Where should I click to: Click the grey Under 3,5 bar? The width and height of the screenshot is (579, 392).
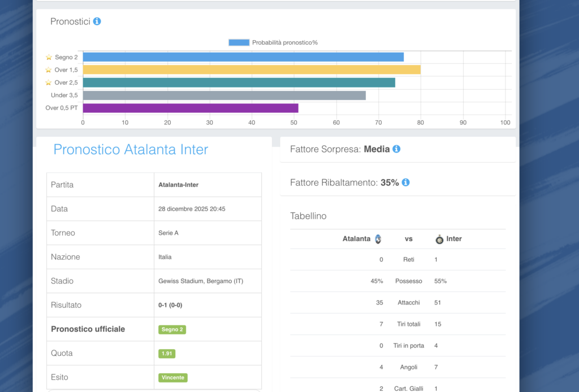(x=224, y=95)
